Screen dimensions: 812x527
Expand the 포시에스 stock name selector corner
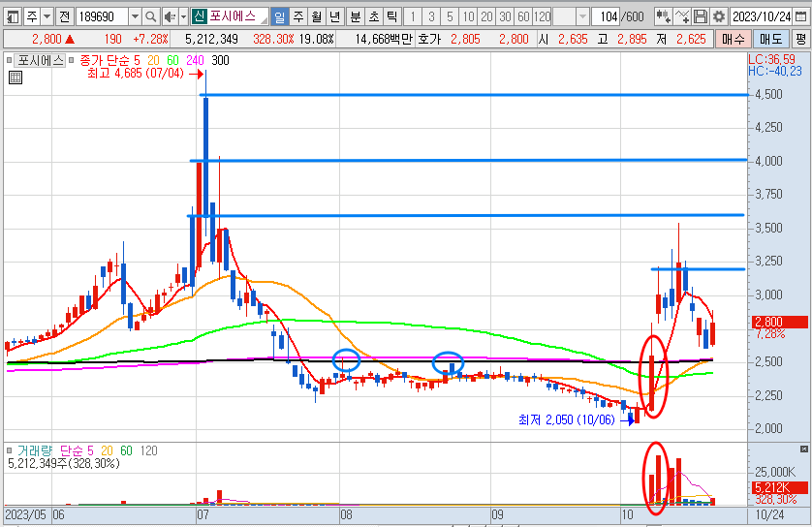tap(265, 20)
